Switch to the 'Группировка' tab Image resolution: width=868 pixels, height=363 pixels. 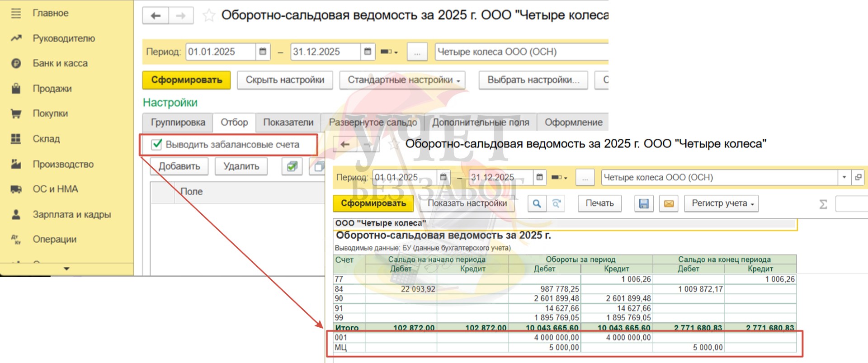coord(178,123)
